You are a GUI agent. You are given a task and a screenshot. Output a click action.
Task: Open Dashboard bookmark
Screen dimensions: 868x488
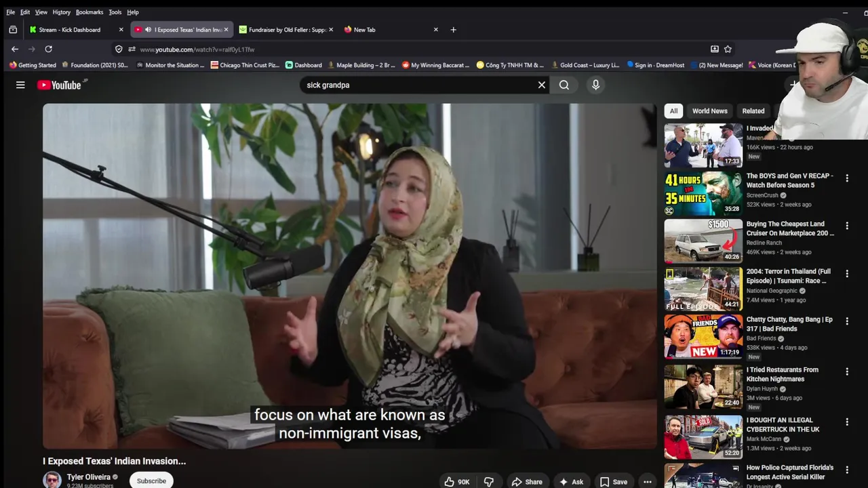tap(304, 65)
